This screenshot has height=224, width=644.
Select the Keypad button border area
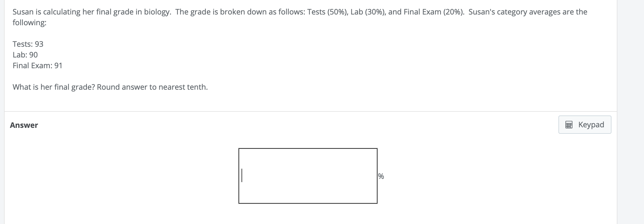(585, 117)
